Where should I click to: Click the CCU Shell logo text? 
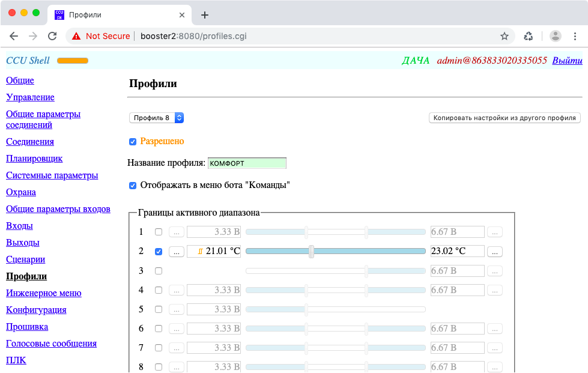point(28,60)
